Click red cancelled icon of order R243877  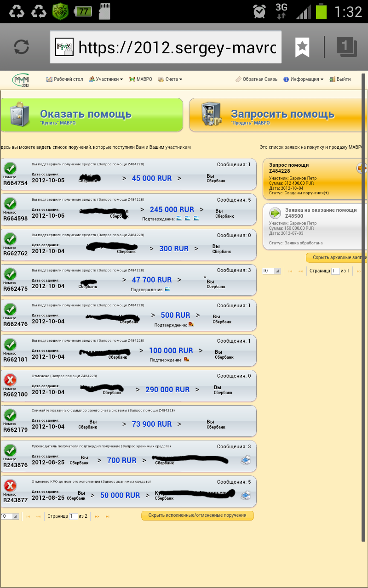pos(10,486)
